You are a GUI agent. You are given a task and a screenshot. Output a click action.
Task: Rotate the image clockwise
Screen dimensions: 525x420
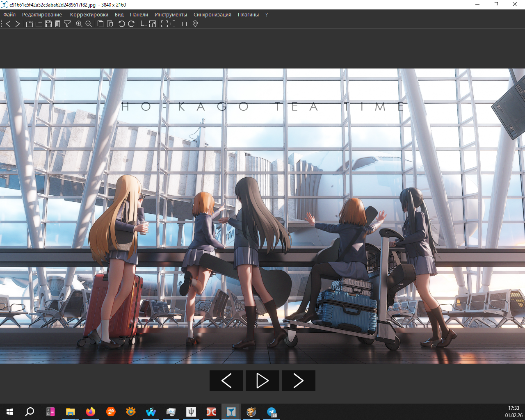point(131,24)
